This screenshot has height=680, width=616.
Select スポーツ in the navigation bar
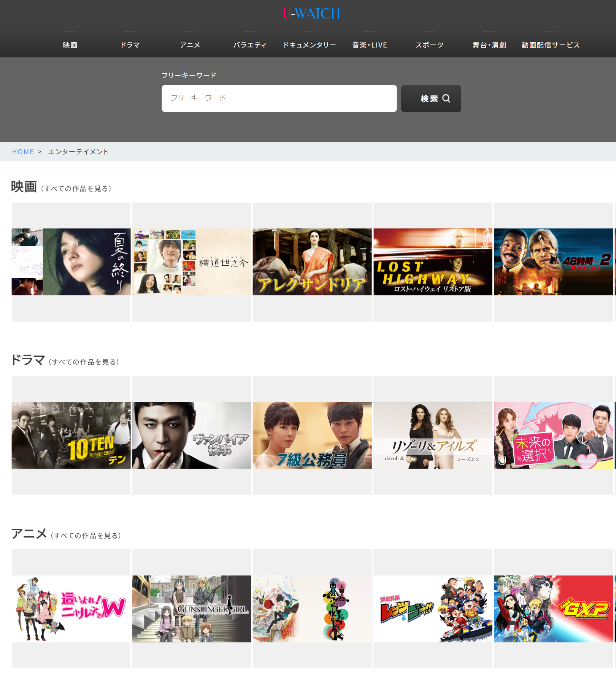[429, 45]
